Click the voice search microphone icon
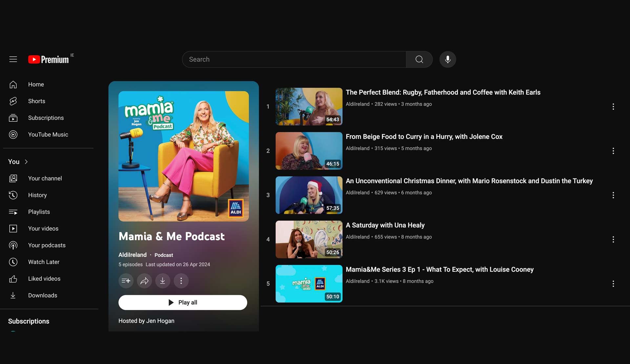The height and width of the screenshot is (364, 630). [x=448, y=59]
